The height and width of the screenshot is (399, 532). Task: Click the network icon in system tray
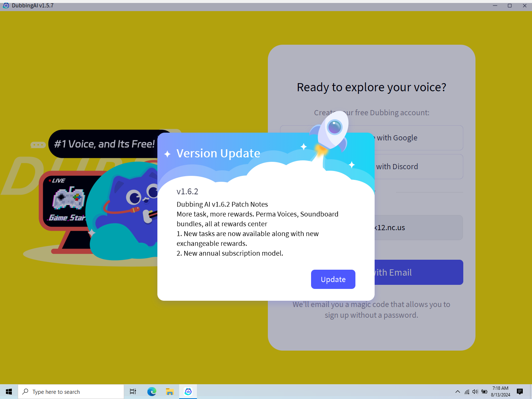(x=467, y=392)
